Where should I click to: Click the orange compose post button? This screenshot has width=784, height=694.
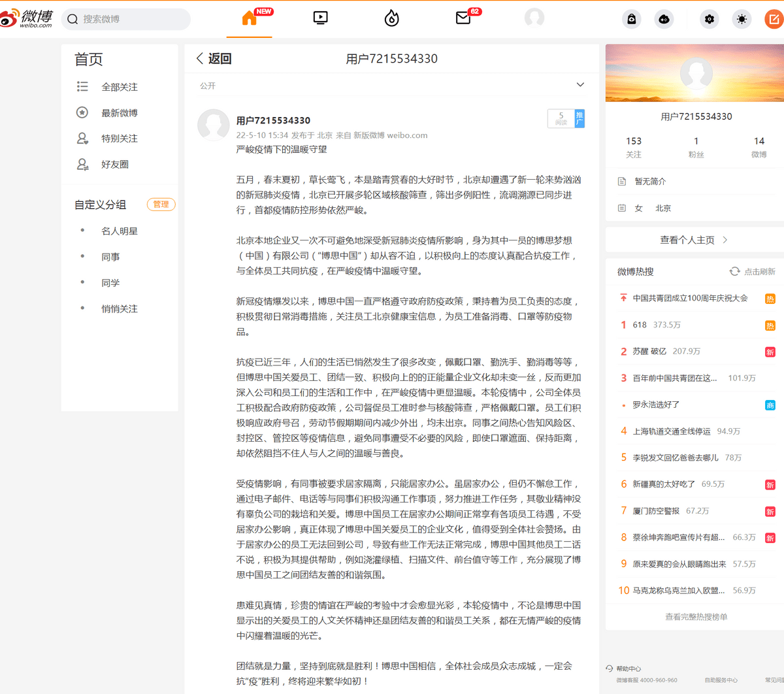[x=774, y=20]
